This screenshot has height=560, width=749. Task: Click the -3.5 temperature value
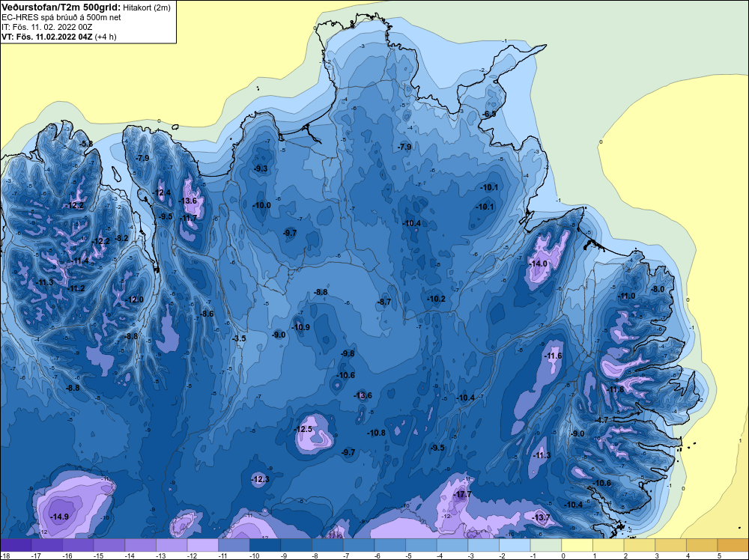click(x=239, y=338)
